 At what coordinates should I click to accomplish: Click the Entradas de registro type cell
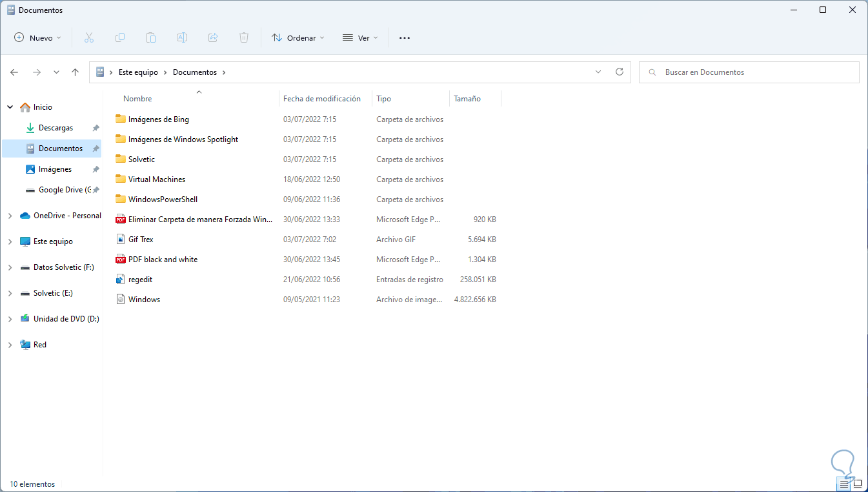[410, 280]
